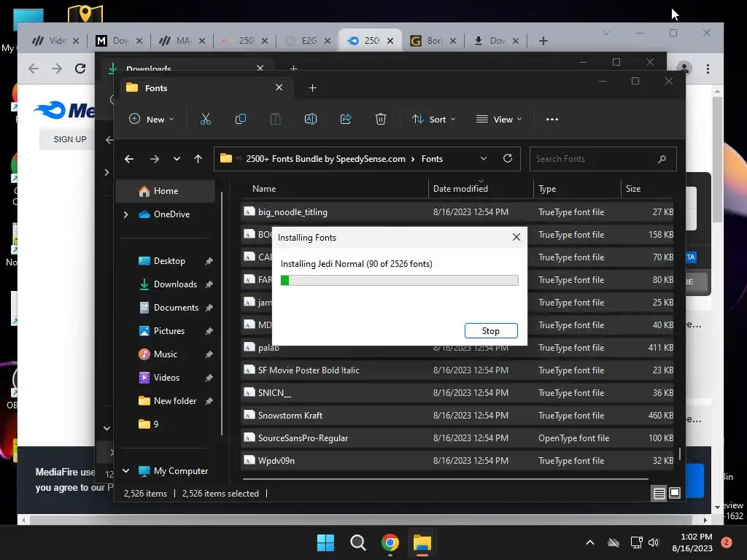This screenshot has width=747, height=560.
Task: Click the Share icon in Fonts toolbar
Action: 346,119
